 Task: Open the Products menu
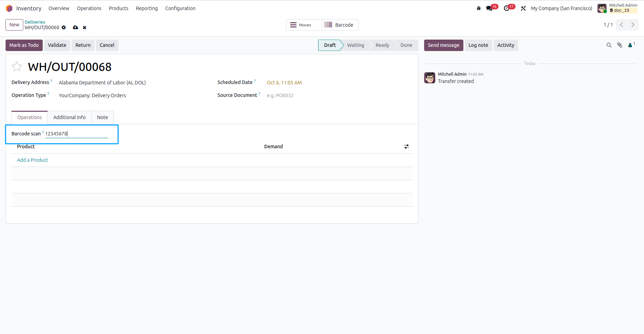point(118,8)
